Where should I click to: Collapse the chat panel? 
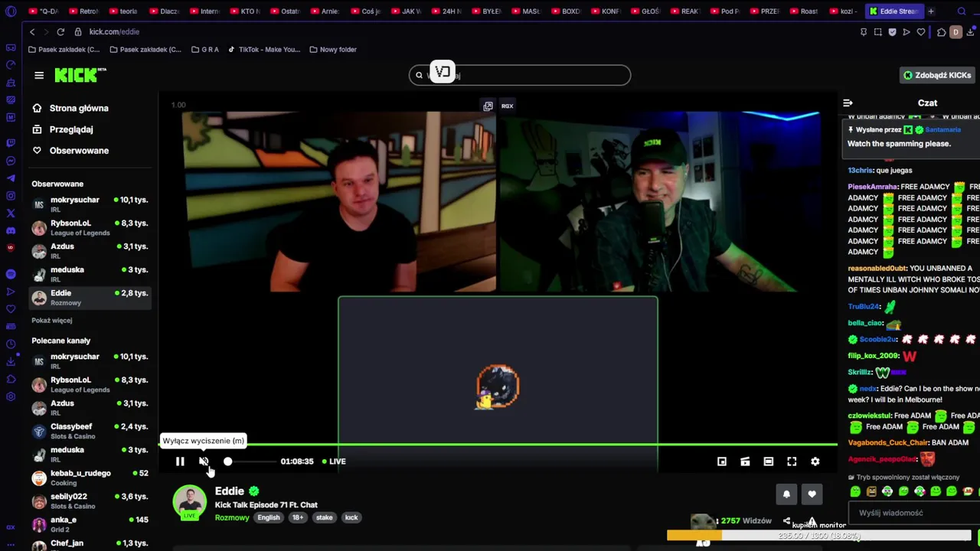coord(848,103)
